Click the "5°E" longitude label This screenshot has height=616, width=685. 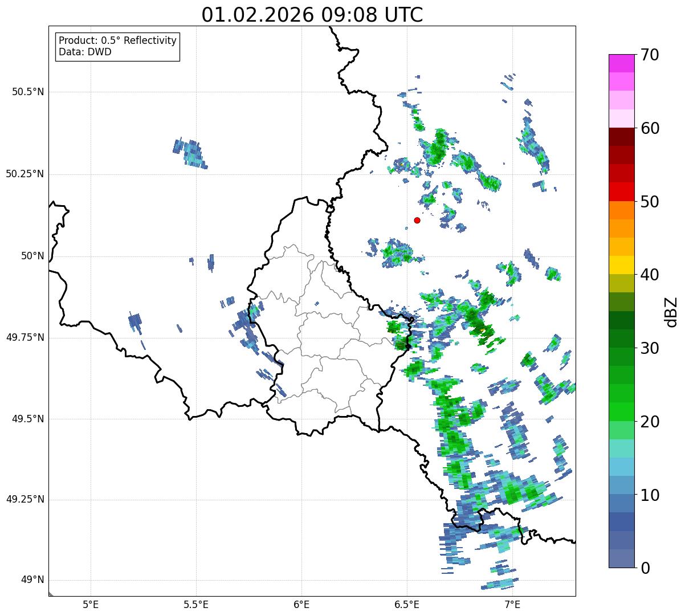click(91, 604)
